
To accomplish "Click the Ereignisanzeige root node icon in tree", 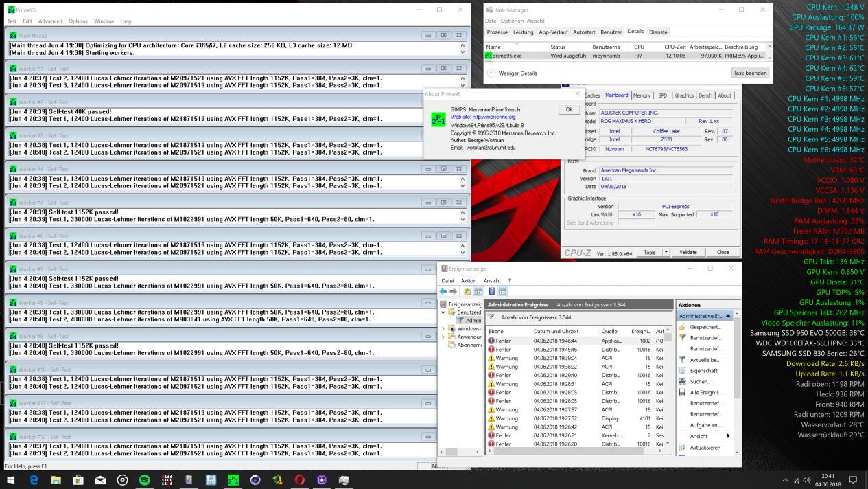I will tap(444, 304).
